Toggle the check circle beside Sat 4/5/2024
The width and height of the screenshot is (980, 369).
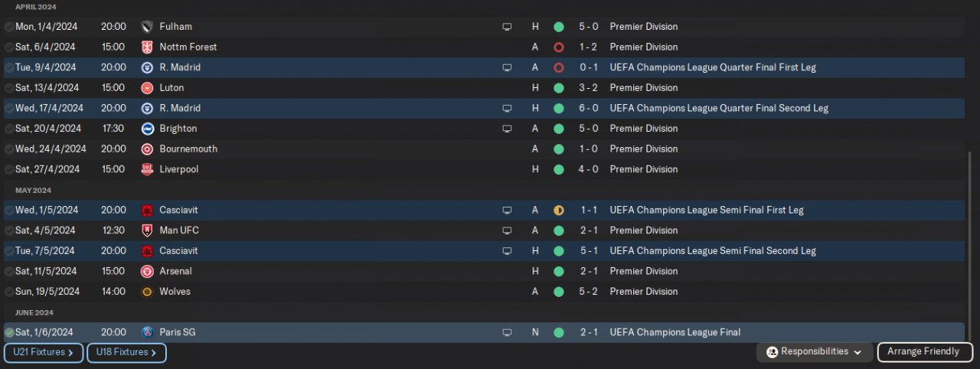9,230
